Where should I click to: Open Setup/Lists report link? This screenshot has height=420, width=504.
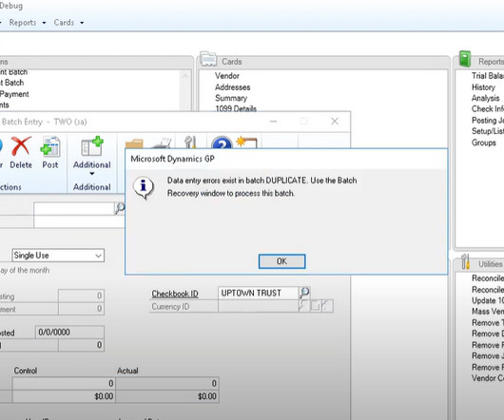click(488, 131)
